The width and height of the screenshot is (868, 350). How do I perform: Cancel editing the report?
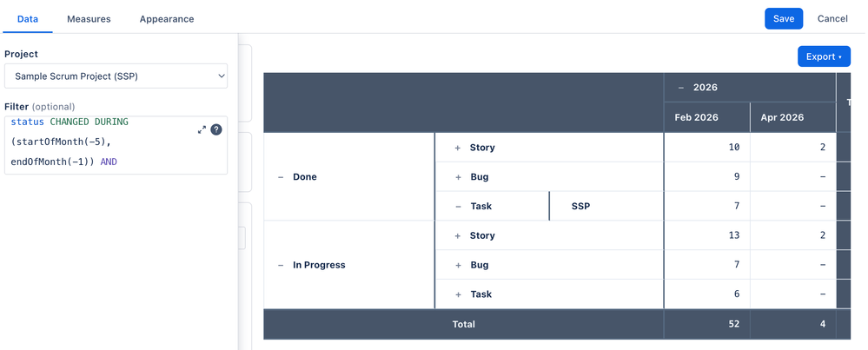832,18
